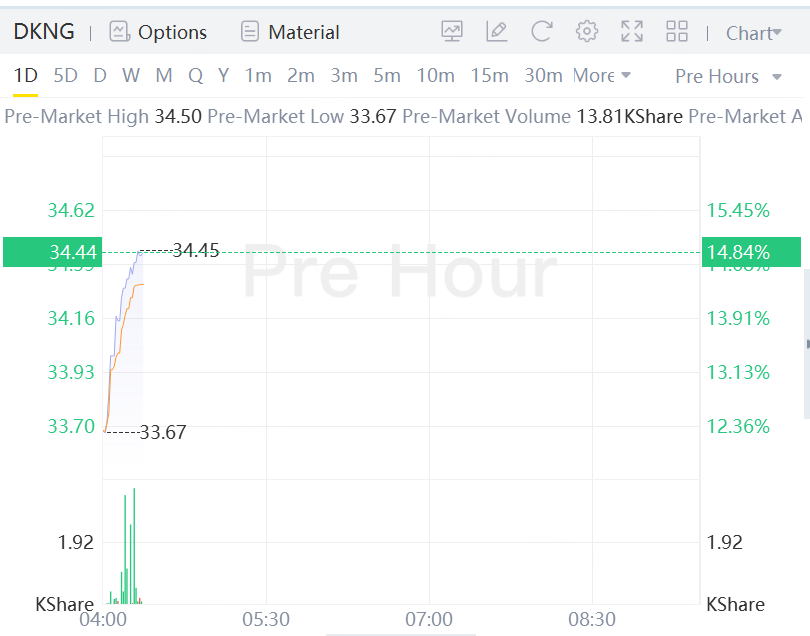The image size is (810, 636).
Task: Open the More timeframes dropdown
Action: click(x=602, y=76)
